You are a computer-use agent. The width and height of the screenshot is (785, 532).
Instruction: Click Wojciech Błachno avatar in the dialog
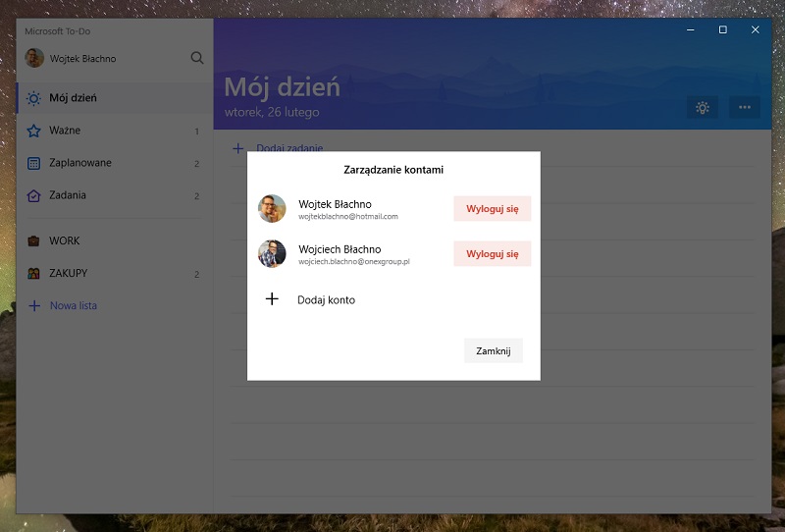[272, 253]
